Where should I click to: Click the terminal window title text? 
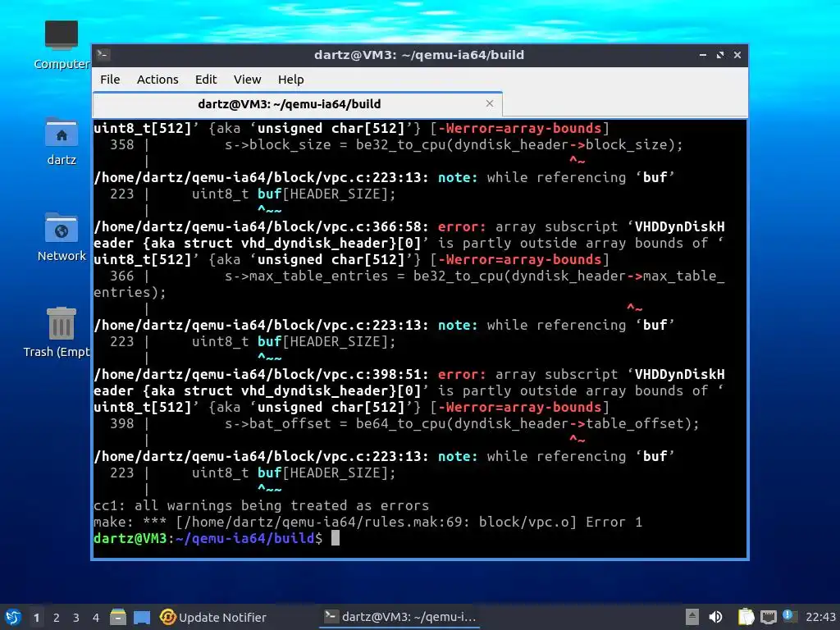[419, 55]
